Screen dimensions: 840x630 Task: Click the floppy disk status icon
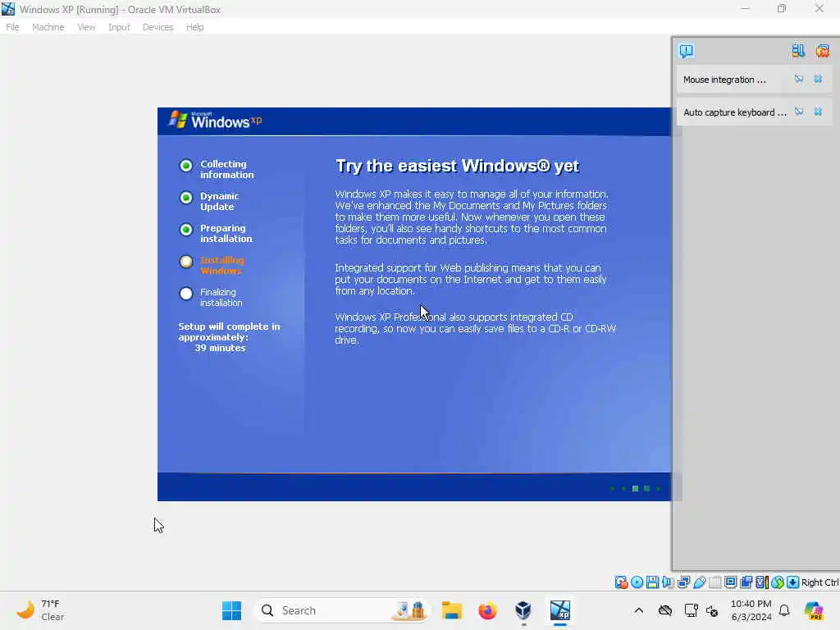click(x=652, y=582)
